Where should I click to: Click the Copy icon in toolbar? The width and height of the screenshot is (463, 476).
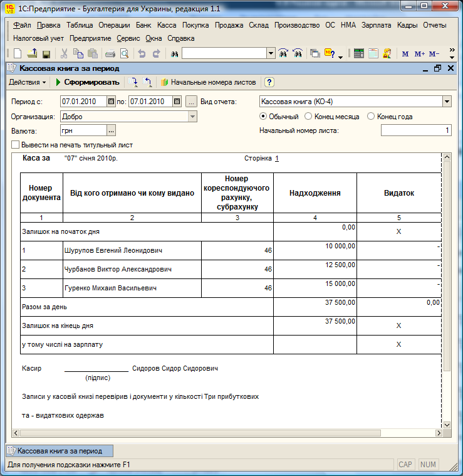(x=78, y=54)
